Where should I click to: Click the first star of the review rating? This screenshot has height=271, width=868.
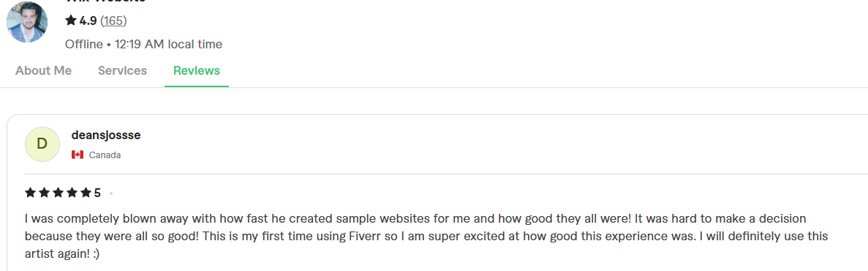[31, 193]
